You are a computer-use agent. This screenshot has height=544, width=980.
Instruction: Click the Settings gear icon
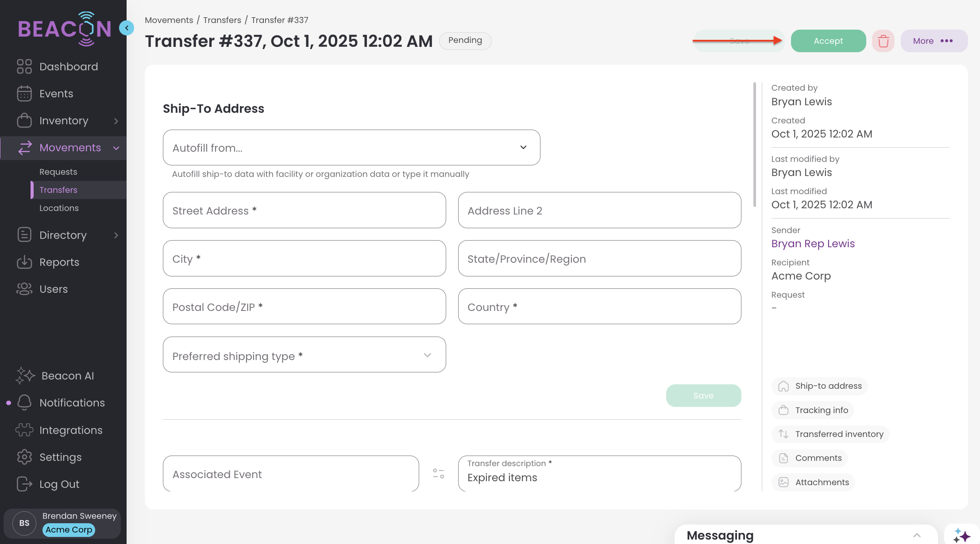24,457
